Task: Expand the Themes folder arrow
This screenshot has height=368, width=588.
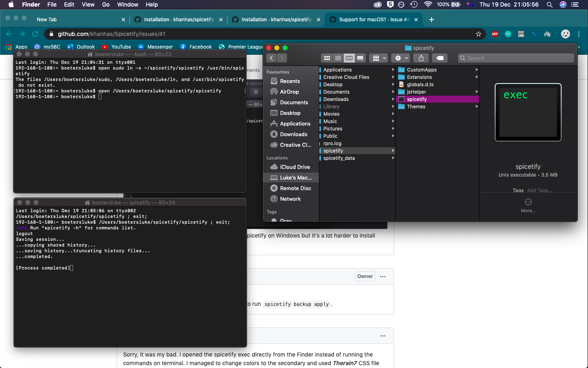Action: [477, 106]
